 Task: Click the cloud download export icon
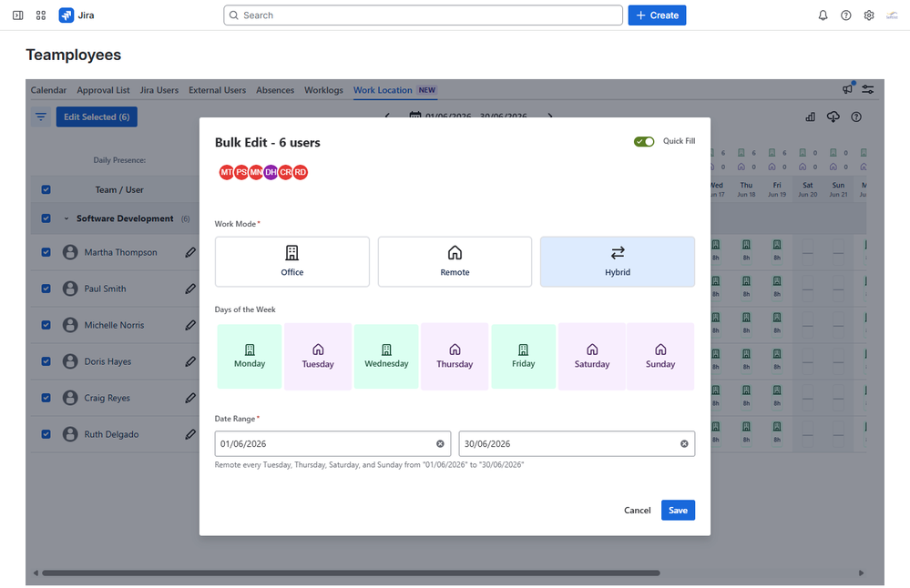(x=833, y=117)
